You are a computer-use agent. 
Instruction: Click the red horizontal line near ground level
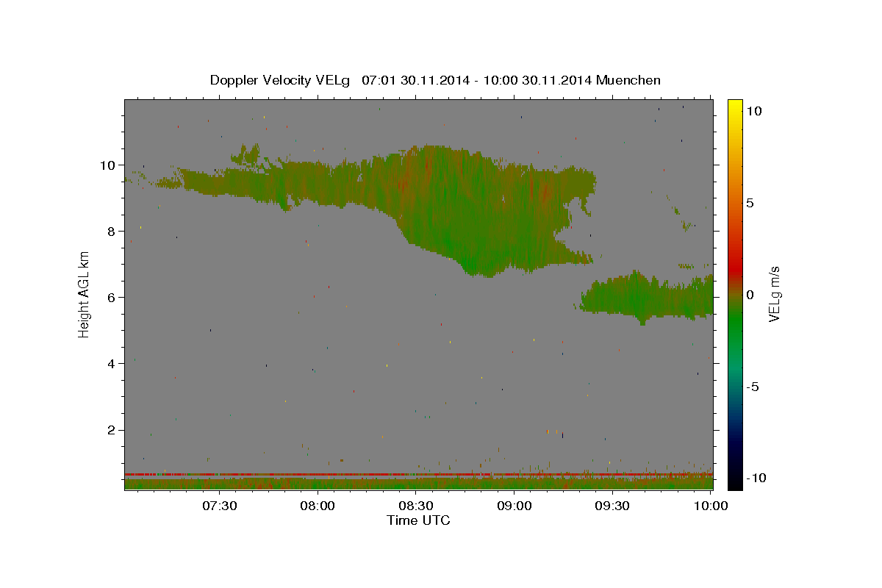pyautogui.click(x=418, y=474)
